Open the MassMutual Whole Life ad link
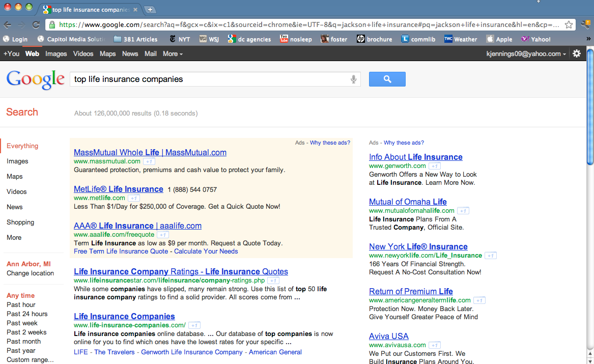 click(x=150, y=152)
